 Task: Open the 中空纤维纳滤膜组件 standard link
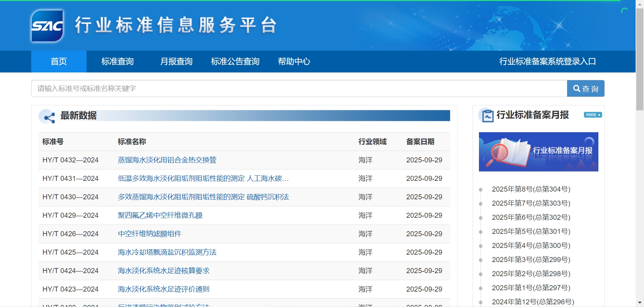[149, 234]
